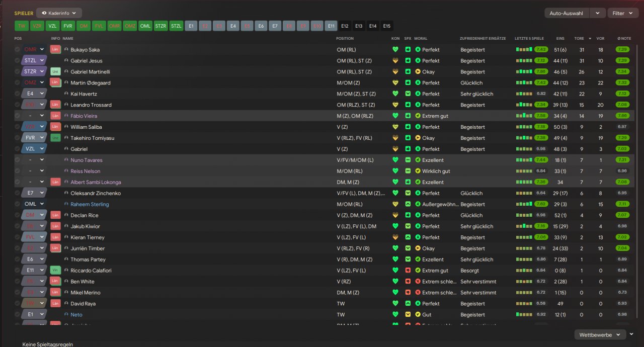Open the STZL position dropdown for Gabriel Jesus
Viewport: 644px width, 347px height.
(34, 61)
